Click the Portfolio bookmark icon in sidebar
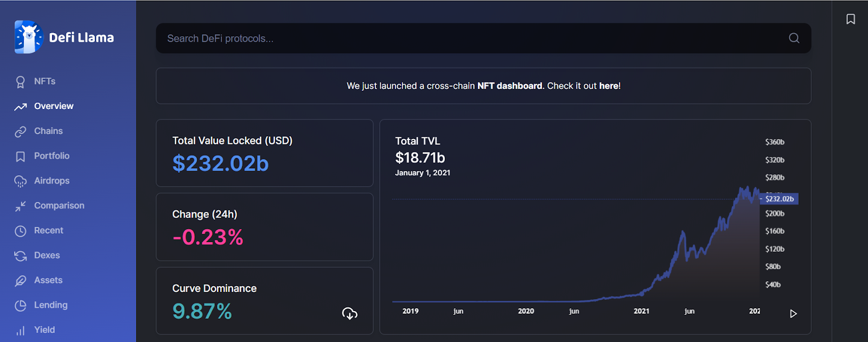The image size is (868, 342). tap(21, 156)
